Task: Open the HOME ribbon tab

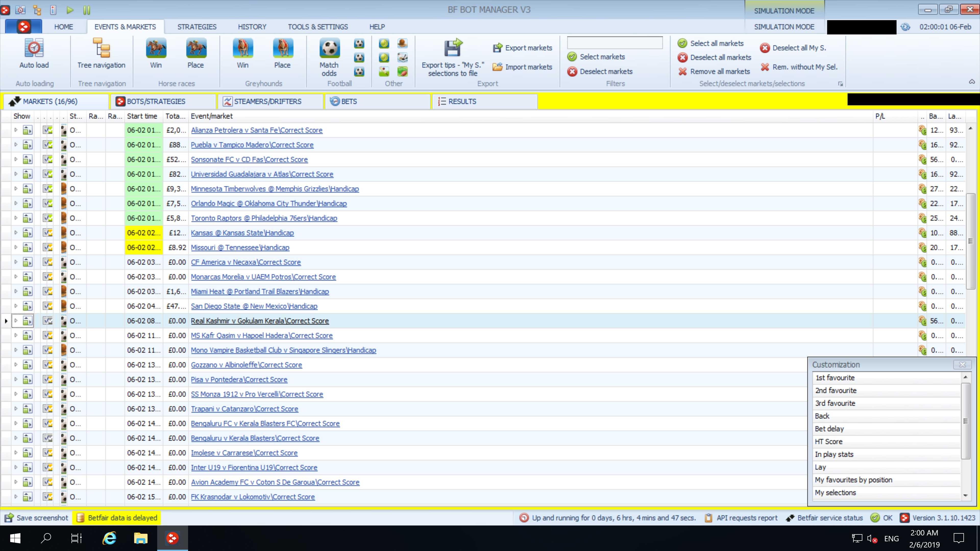Action: (x=64, y=27)
